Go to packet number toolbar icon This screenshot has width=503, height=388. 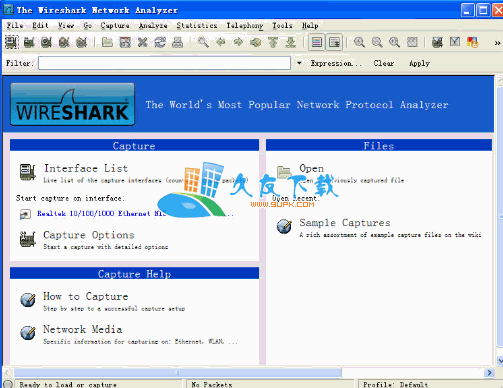coord(256,42)
